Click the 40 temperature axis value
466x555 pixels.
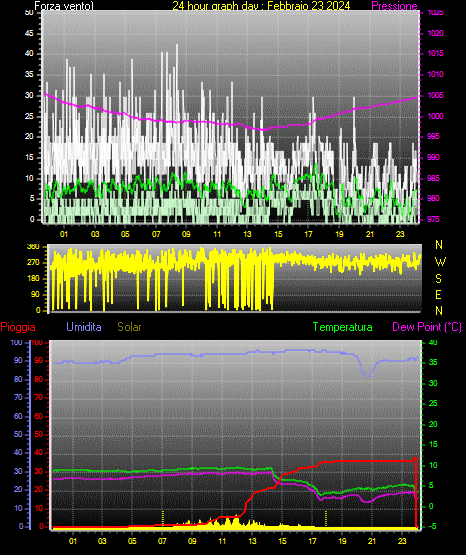(433, 342)
